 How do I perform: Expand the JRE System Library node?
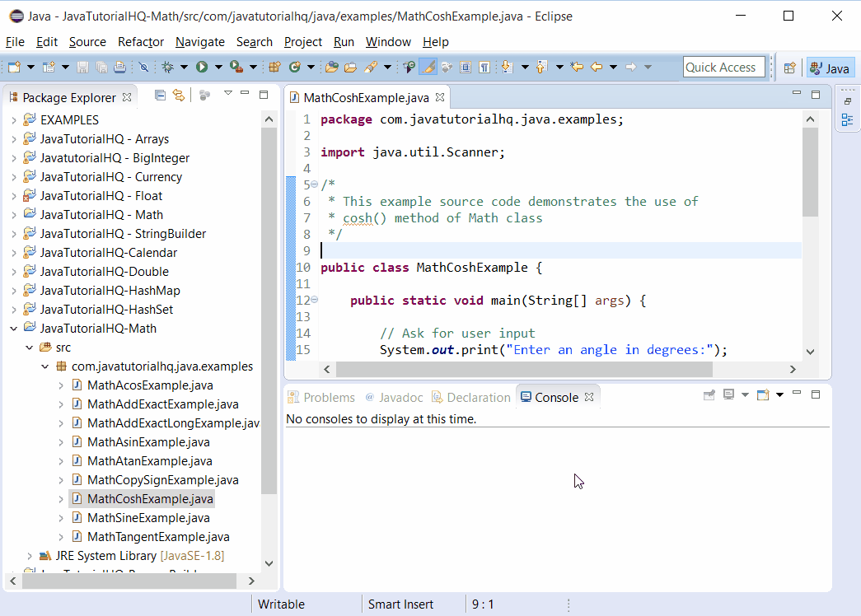point(30,556)
